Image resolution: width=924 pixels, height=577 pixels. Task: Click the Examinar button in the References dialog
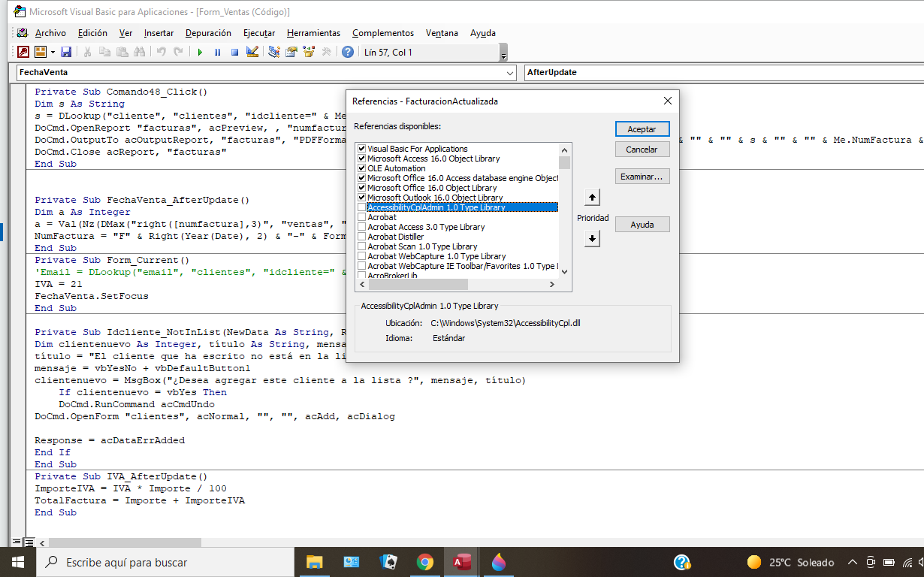642,176
